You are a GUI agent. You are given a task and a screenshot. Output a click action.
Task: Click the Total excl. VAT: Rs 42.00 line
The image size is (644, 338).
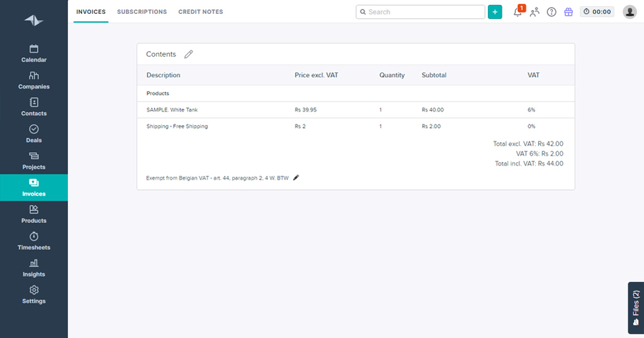(528, 144)
